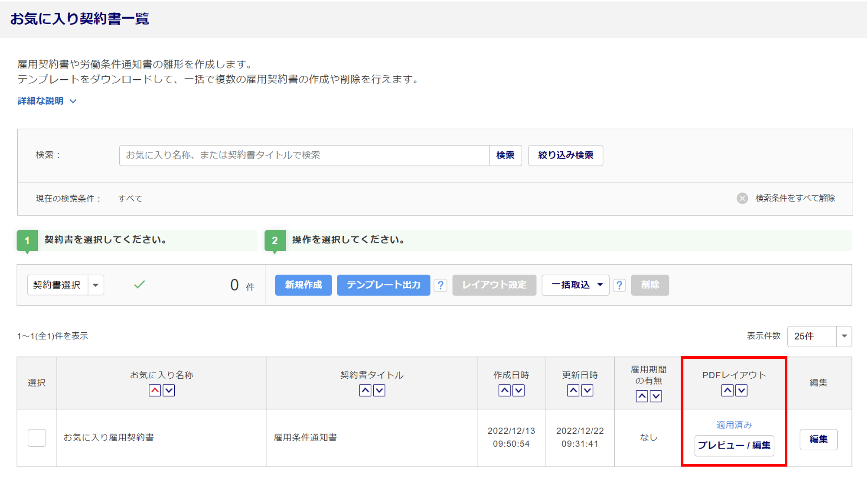Sort 契約書タイトル ascending arrow

pyautogui.click(x=365, y=390)
